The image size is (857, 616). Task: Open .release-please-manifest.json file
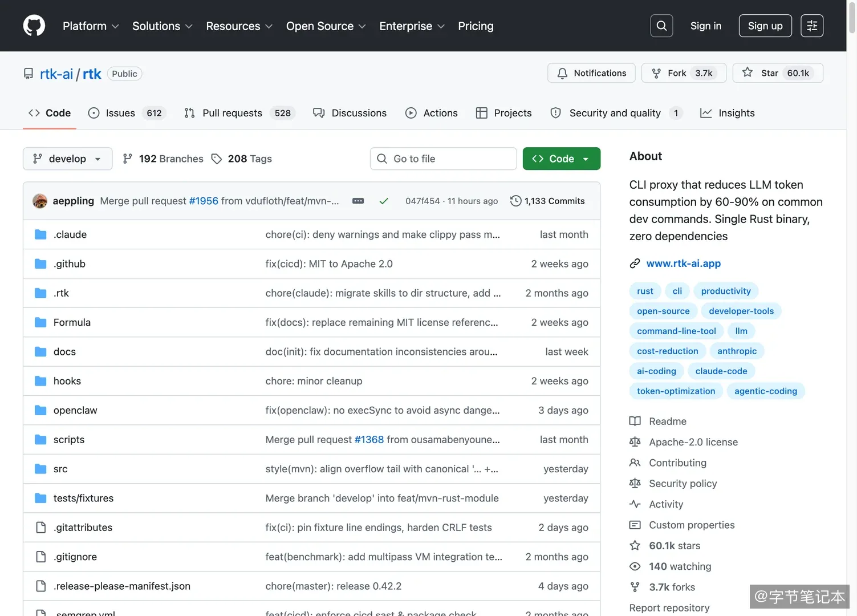tap(122, 586)
